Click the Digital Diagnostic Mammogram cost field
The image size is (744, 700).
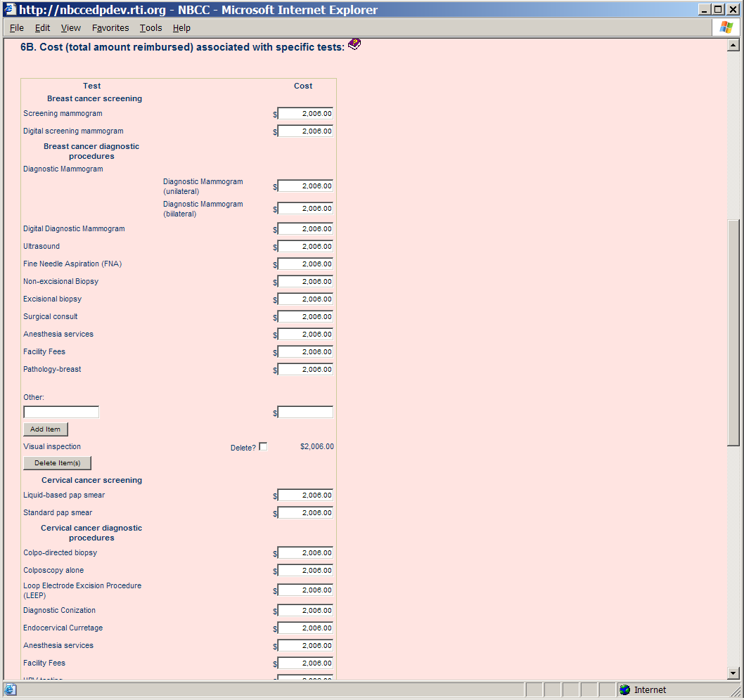click(305, 229)
